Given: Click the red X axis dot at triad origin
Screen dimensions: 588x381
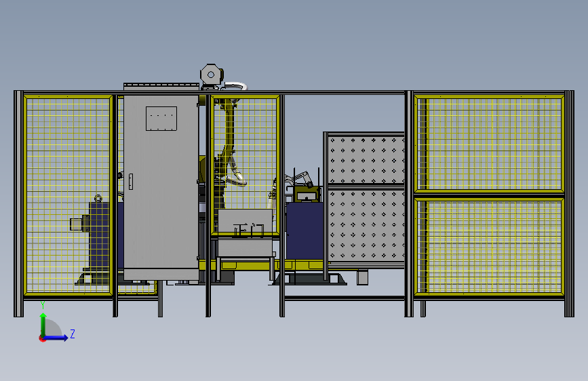Looking at the screenshot, I should point(42,338).
